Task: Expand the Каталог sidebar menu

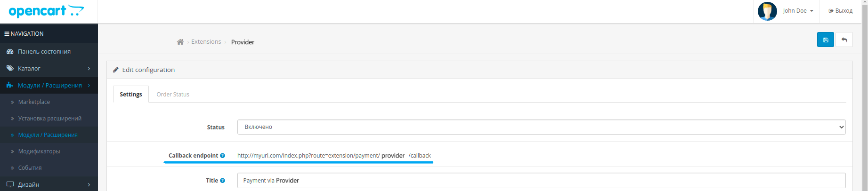Action: (49, 69)
